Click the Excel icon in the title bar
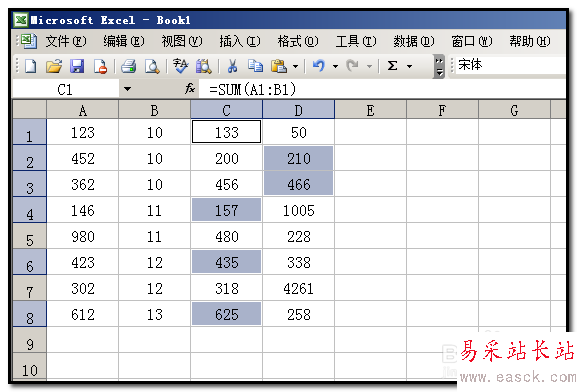Screen dimensions: 577x392 (x=21, y=20)
